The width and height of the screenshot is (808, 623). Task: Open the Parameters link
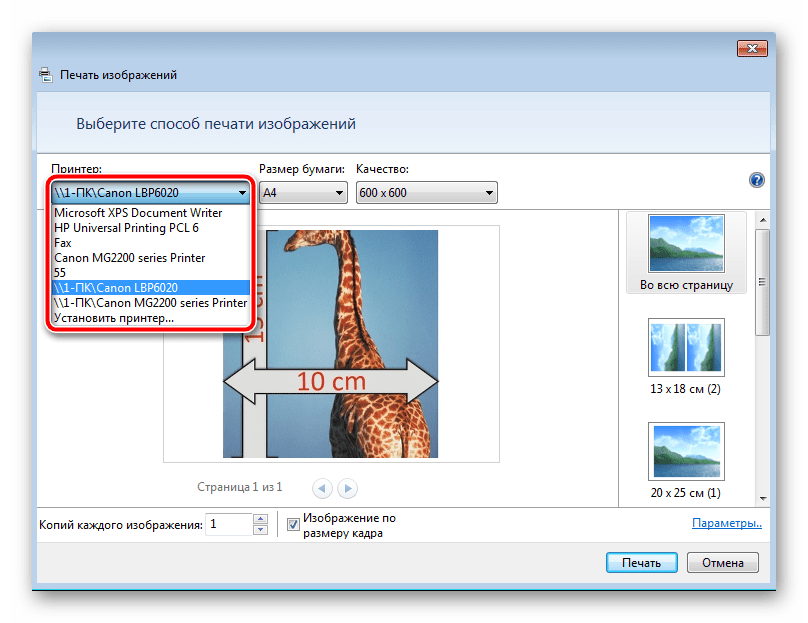(726, 523)
